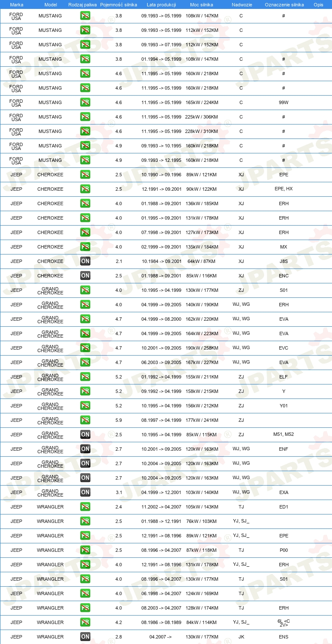
Task: Click engine code 6L <C 2V>
Action: tap(284, 623)
